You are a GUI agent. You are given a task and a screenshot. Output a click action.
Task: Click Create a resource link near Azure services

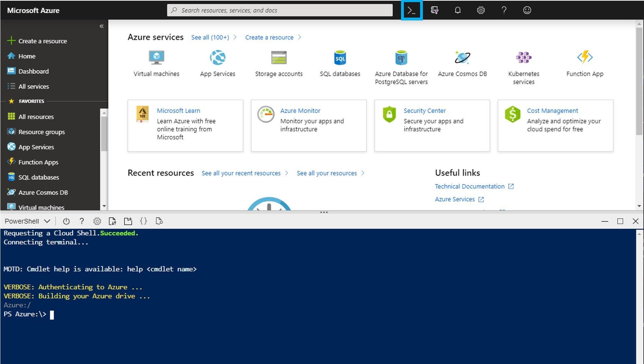click(x=273, y=37)
